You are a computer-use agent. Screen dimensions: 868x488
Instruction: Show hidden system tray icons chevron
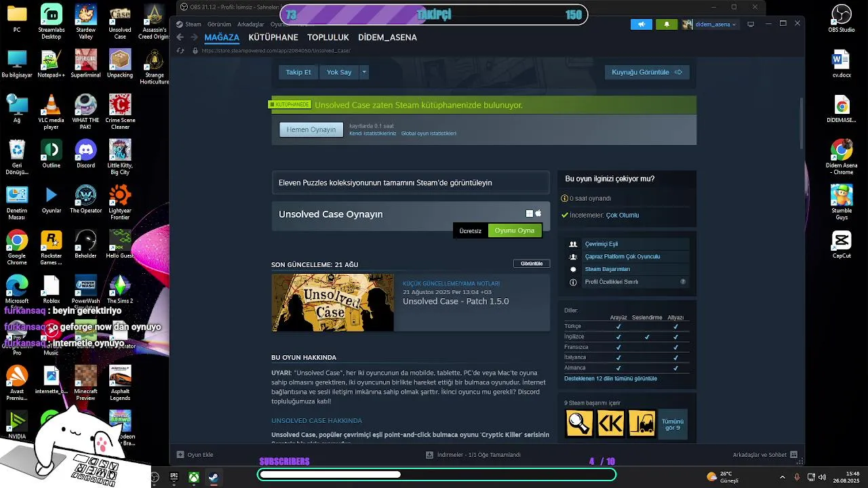[x=782, y=477]
